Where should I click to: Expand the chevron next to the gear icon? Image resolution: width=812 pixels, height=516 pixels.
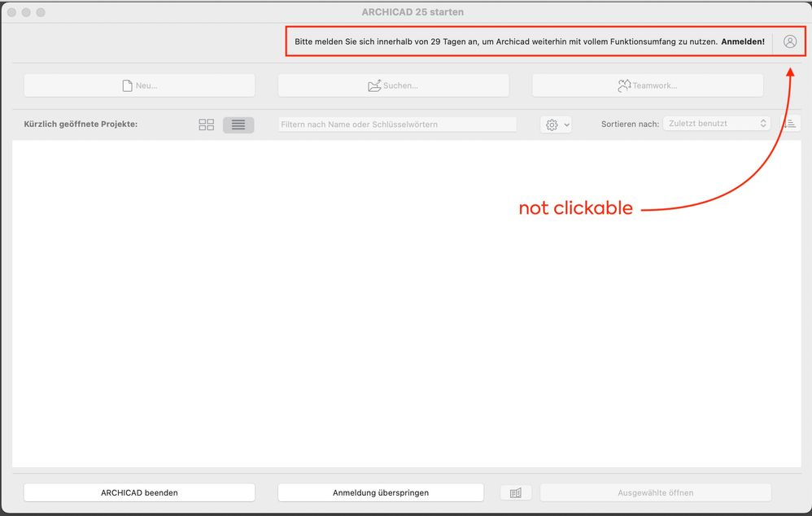pyautogui.click(x=566, y=123)
